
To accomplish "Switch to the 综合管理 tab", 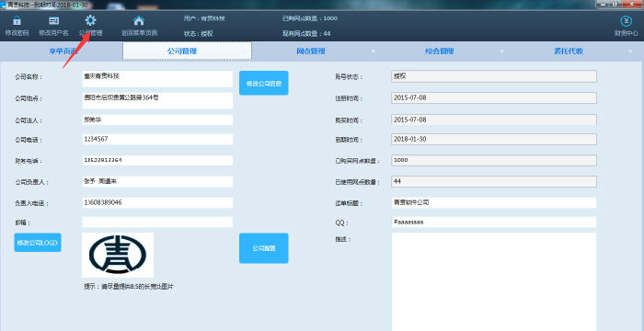I will tap(440, 51).
